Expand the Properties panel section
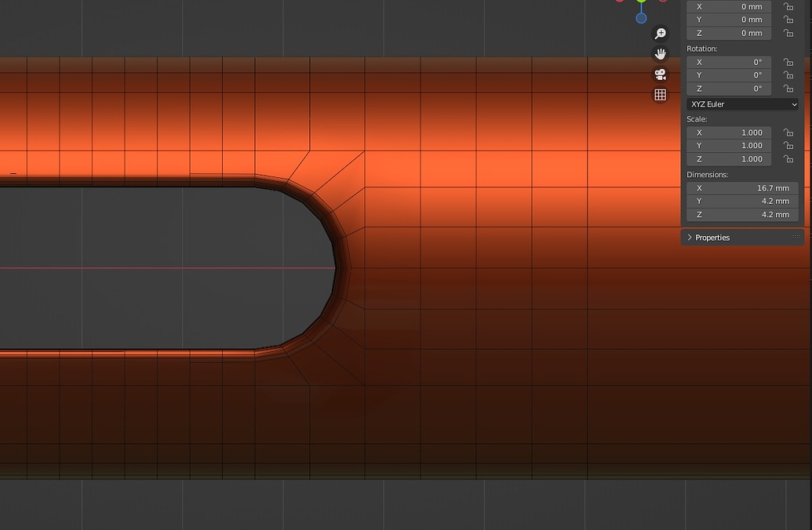 pyautogui.click(x=690, y=238)
